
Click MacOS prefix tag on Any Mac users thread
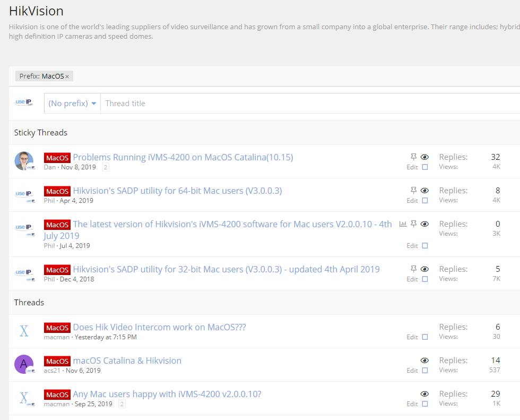[x=57, y=395]
